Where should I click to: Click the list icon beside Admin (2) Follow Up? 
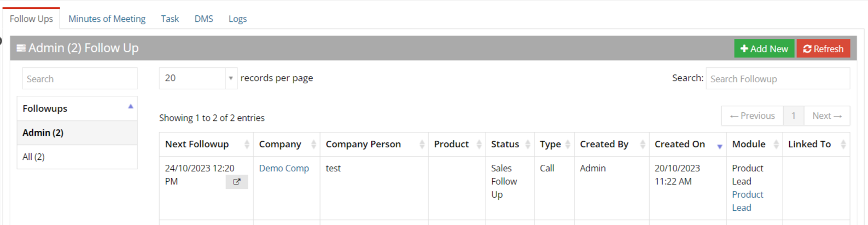click(21, 48)
